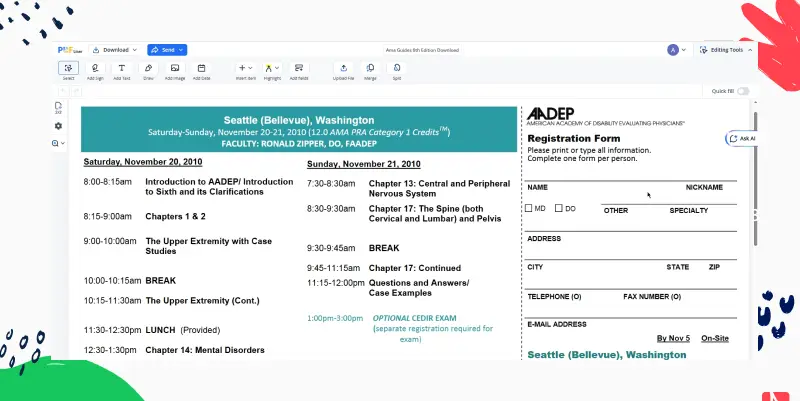The image size is (800, 401).
Task: Click 'E-MAIL ADDRESS' label
Action: coord(557,324)
